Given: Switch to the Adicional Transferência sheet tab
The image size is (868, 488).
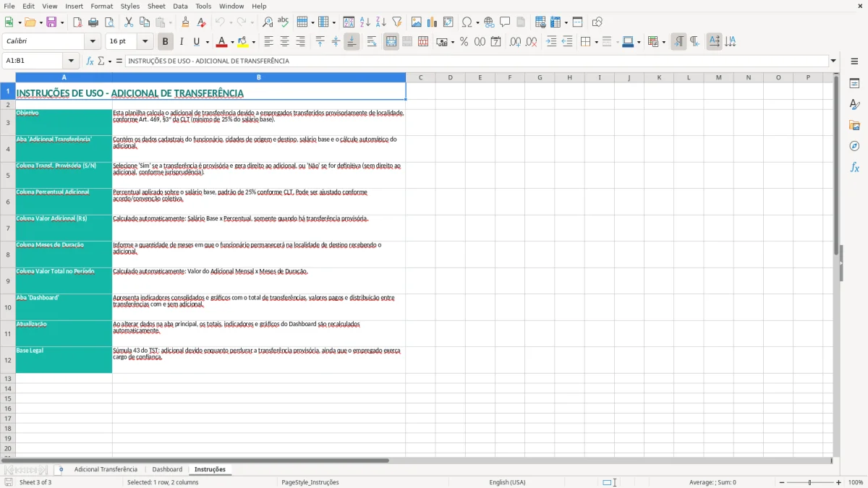Looking at the screenshot, I should 106,469.
